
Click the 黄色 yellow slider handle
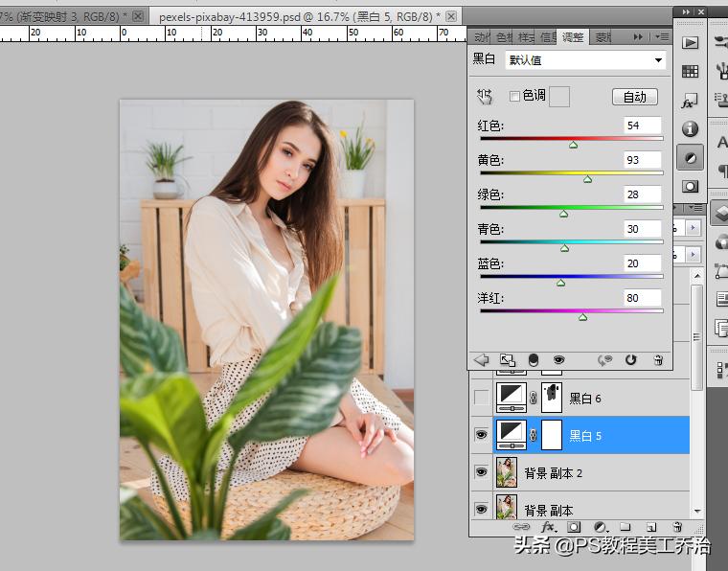point(588,179)
